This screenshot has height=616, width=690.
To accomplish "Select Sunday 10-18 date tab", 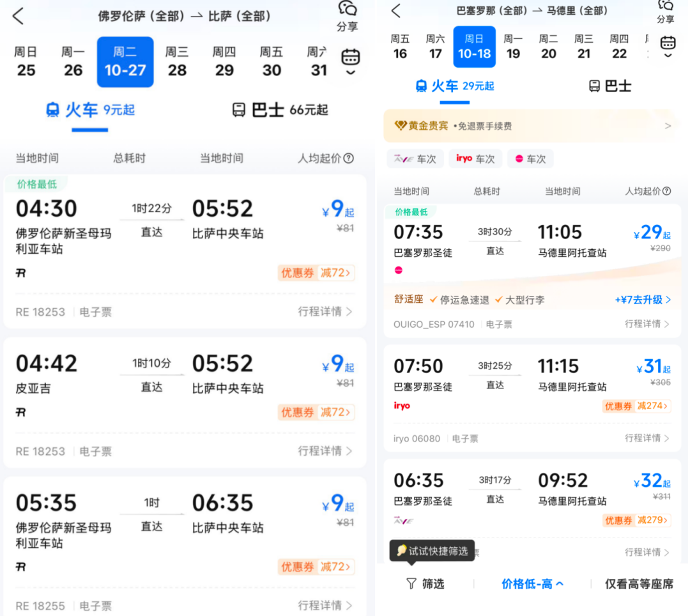I will point(474,47).
